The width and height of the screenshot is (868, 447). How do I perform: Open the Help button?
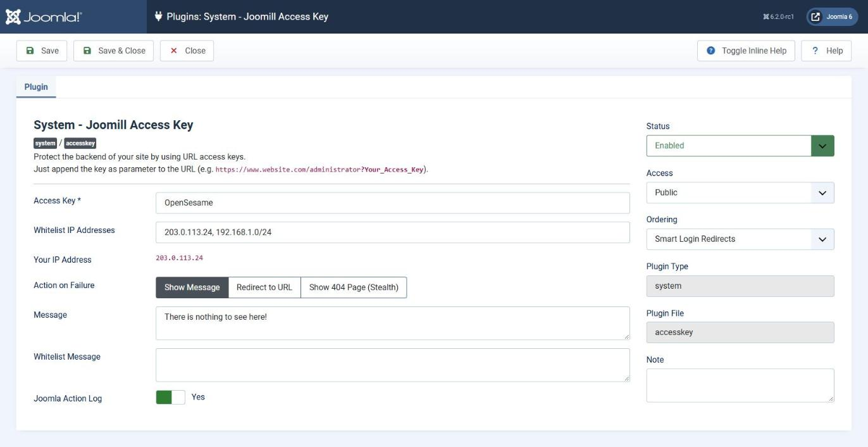[x=826, y=51]
